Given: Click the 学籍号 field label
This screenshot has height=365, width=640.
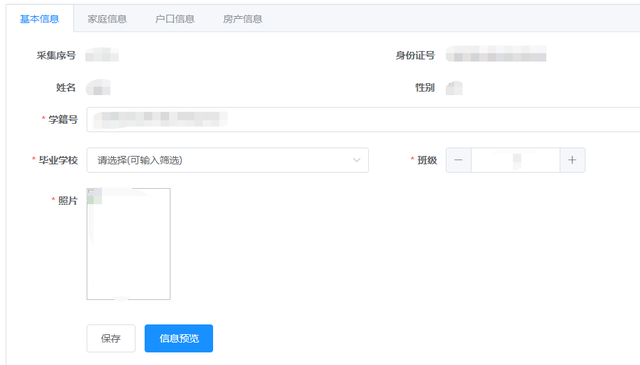Looking at the screenshot, I should pos(63,119).
